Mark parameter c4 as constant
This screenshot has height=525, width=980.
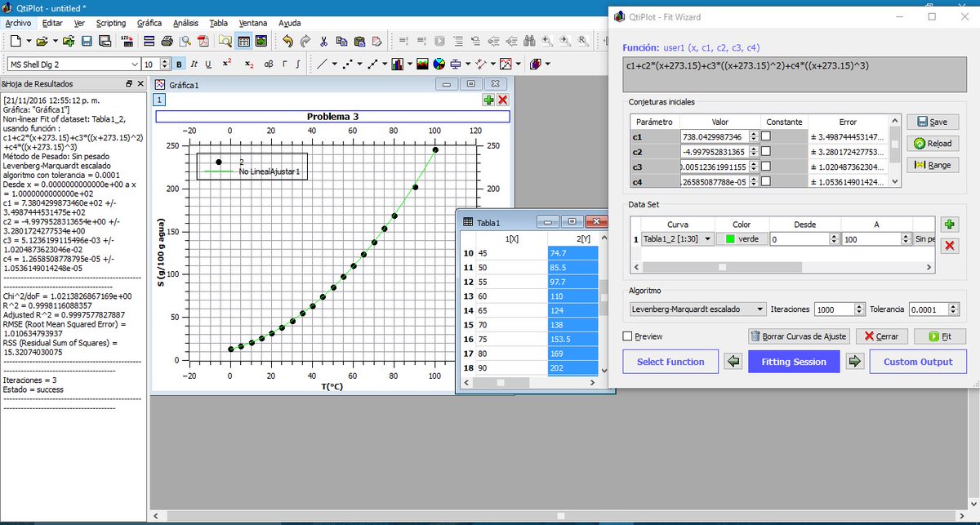(767, 181)
